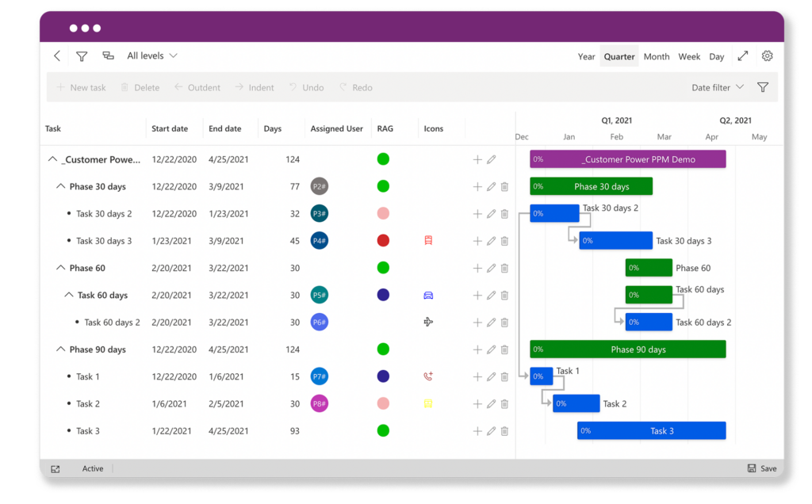The image size is (812, 504).
Task: Click the yellow envelope icon for Task 2
Action: 428,403
